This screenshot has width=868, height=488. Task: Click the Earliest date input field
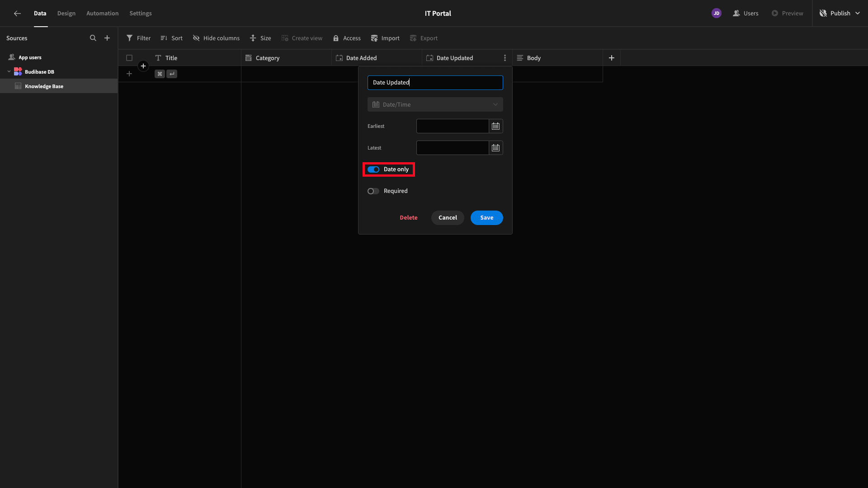pyautogui.click(x=453, y=126)
